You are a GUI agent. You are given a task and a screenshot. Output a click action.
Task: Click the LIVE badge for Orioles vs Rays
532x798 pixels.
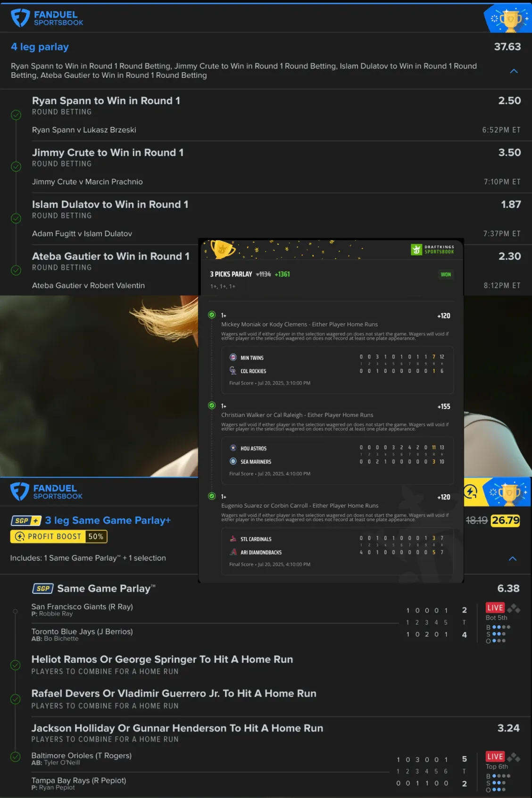point(495,756)
